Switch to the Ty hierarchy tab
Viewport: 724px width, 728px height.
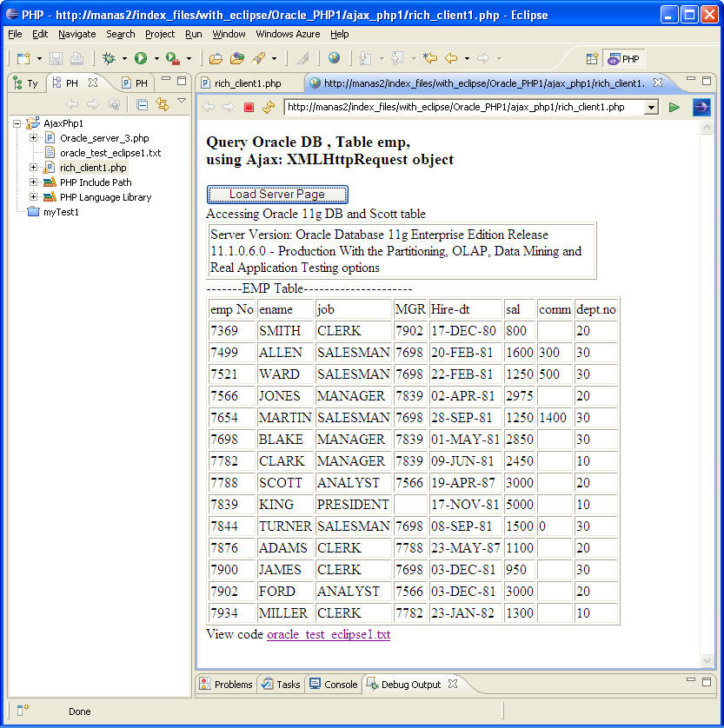26,83
